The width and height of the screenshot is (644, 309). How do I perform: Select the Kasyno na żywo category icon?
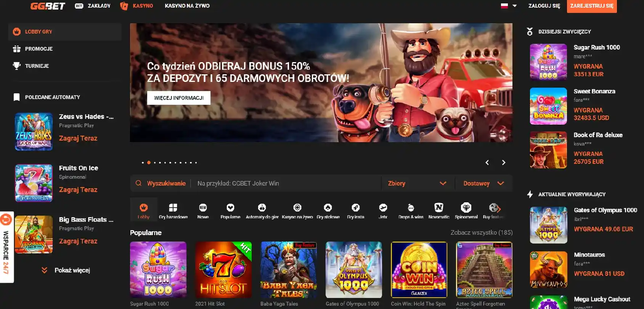point(297,208)
